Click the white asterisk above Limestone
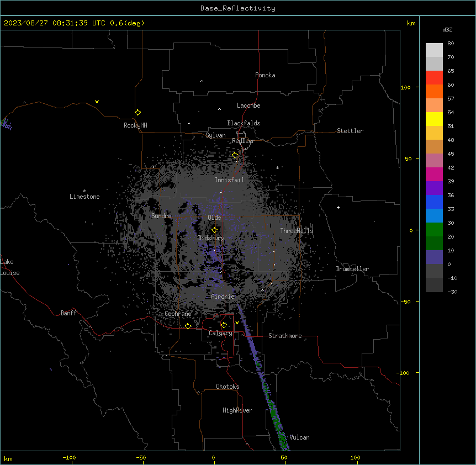 84,191
